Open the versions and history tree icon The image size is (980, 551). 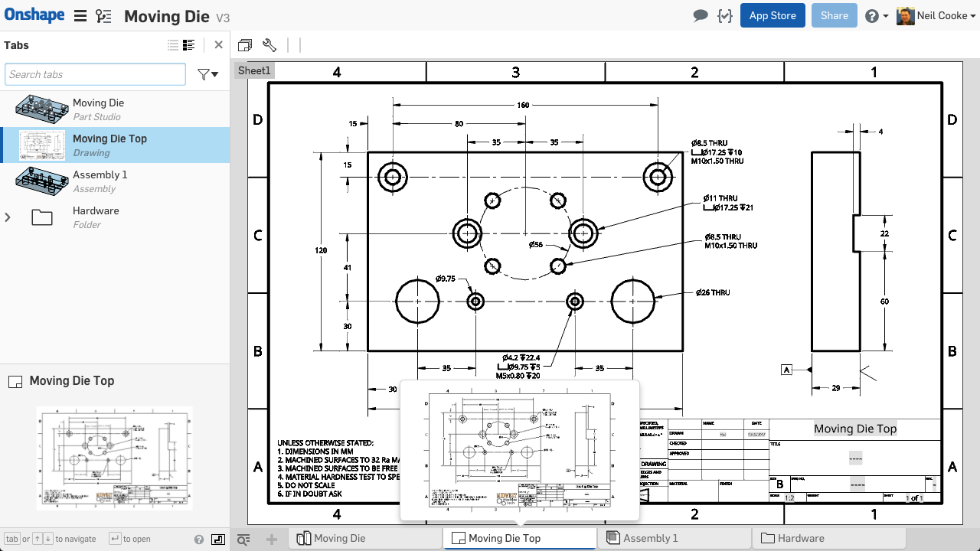click(103, 16)
